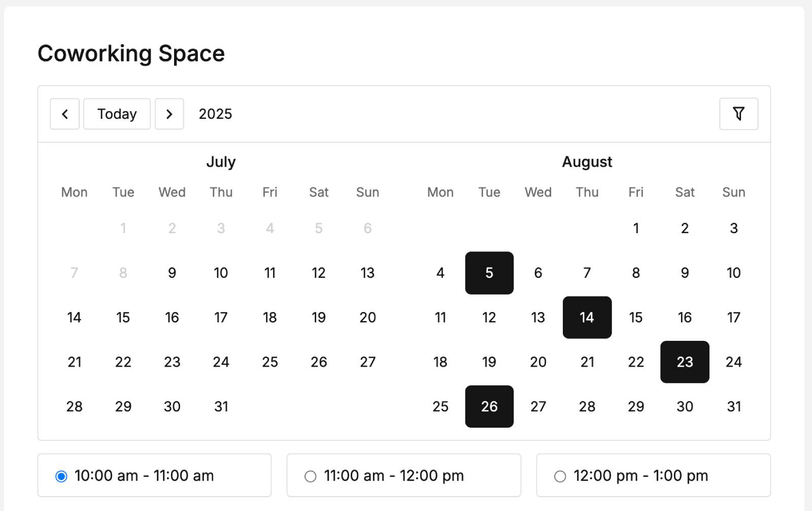This screenshot has height=511, width=812.
Task: Click the July month heading
Action: [x=221, y=162]
